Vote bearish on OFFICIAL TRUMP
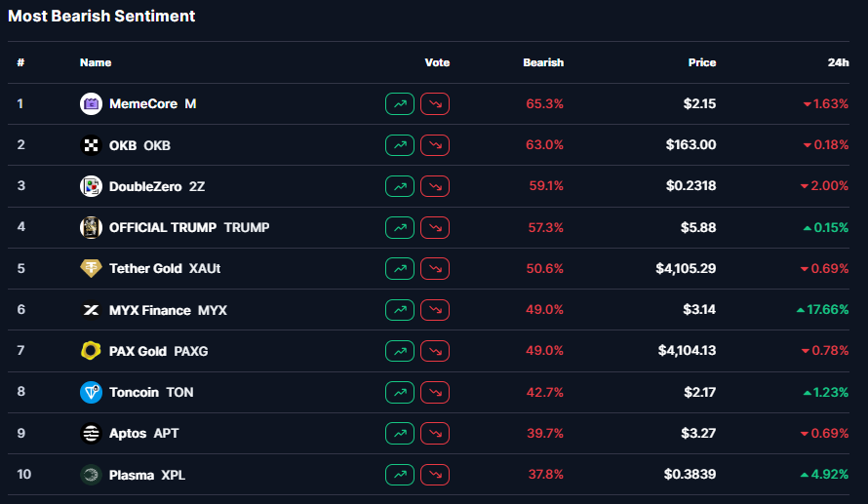868x504 pixels. 435,227
